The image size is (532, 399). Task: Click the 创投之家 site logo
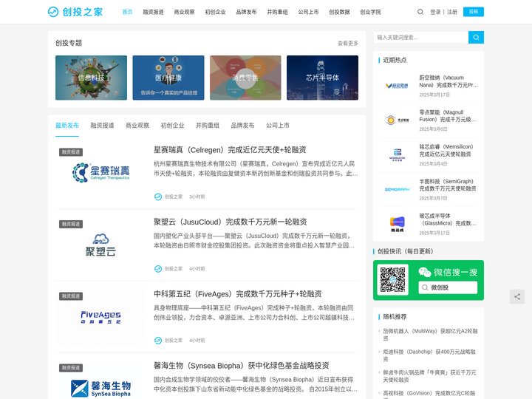tap(75, 12)
